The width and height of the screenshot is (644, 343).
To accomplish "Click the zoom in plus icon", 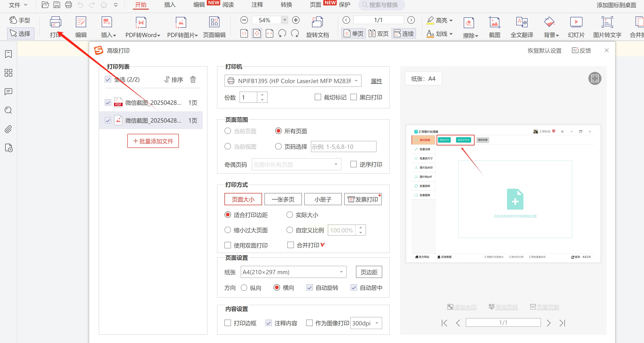I will coord(296,20).
